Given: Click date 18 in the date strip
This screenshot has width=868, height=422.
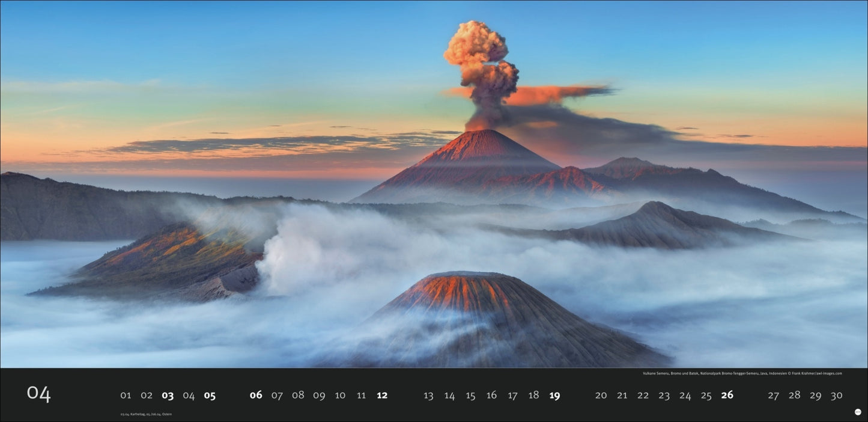Looking at the screenshot, I should [x=533, y=396].
